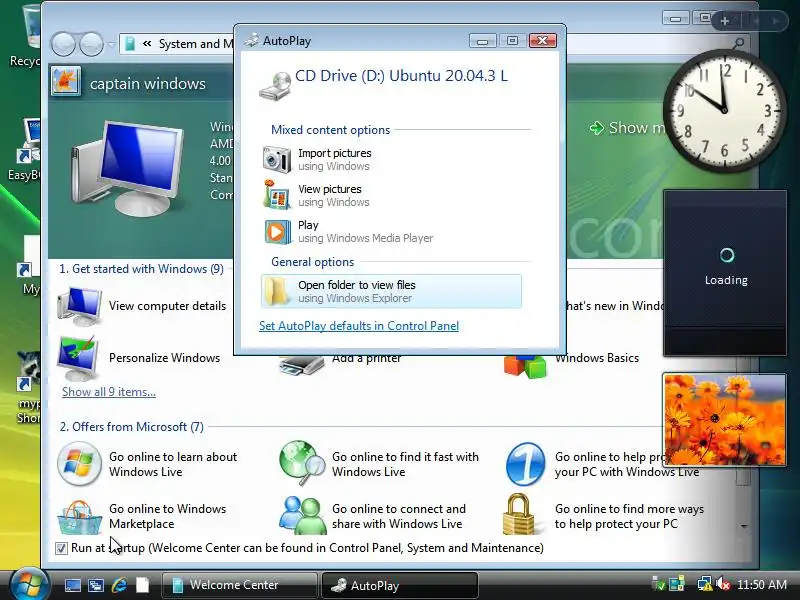Screen dimensions: 800x600
Task: Click the padlock protect your PC icon
Action: point(518,514)
